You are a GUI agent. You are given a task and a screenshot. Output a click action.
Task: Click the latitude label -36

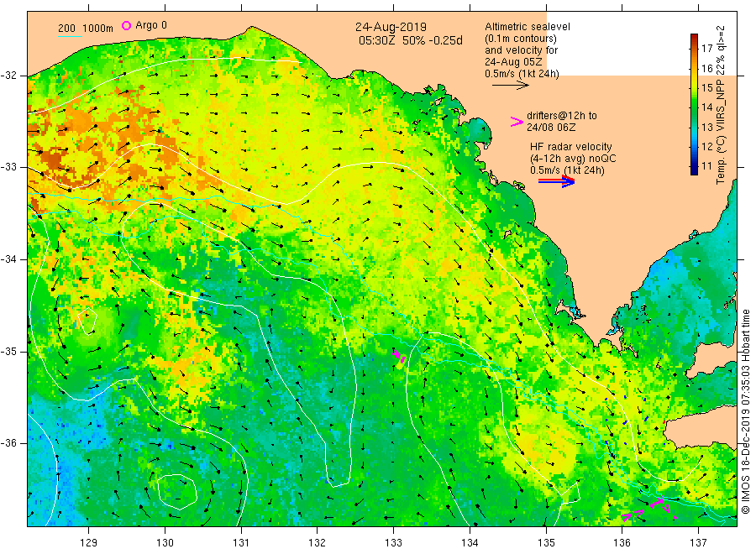[8, 442]
